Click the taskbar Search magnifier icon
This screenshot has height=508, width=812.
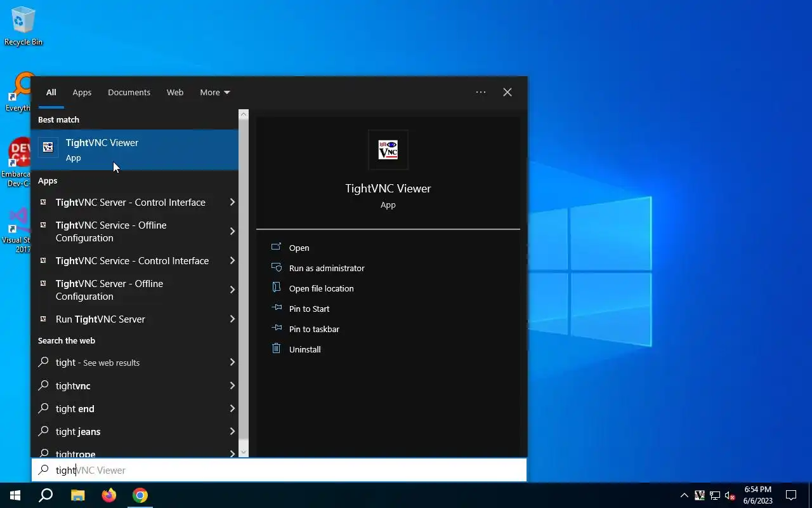(46, 495)
